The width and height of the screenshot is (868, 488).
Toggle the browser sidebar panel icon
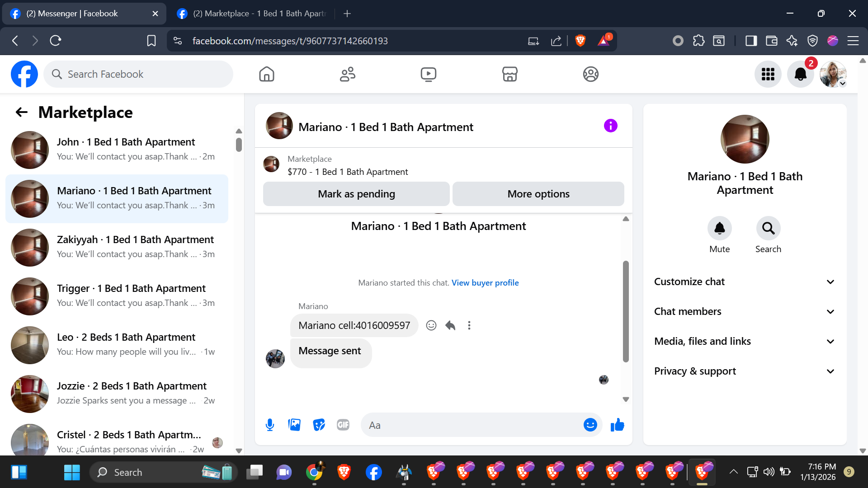coord(751,41)
